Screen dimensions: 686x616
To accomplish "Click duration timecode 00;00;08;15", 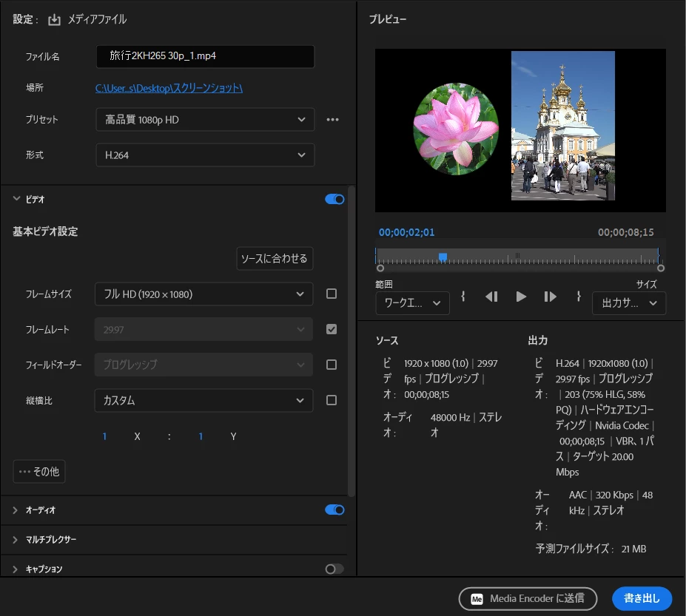I will click(625, 232).
